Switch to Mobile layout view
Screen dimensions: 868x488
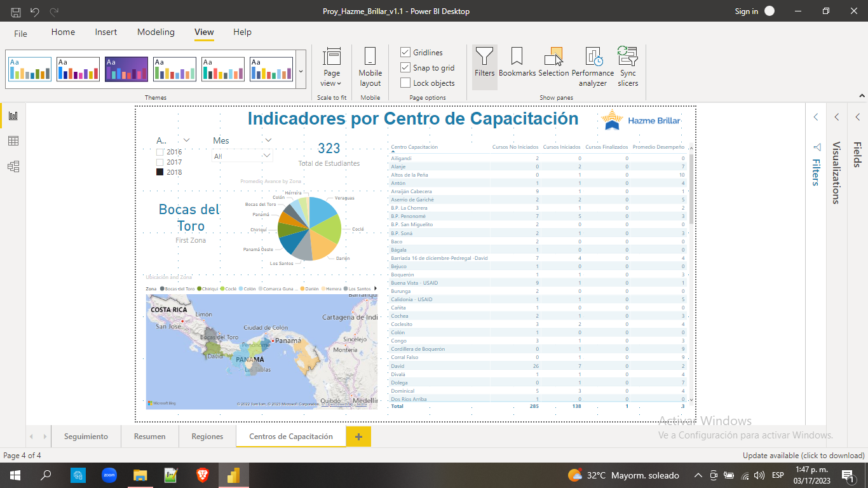(370, 67)
